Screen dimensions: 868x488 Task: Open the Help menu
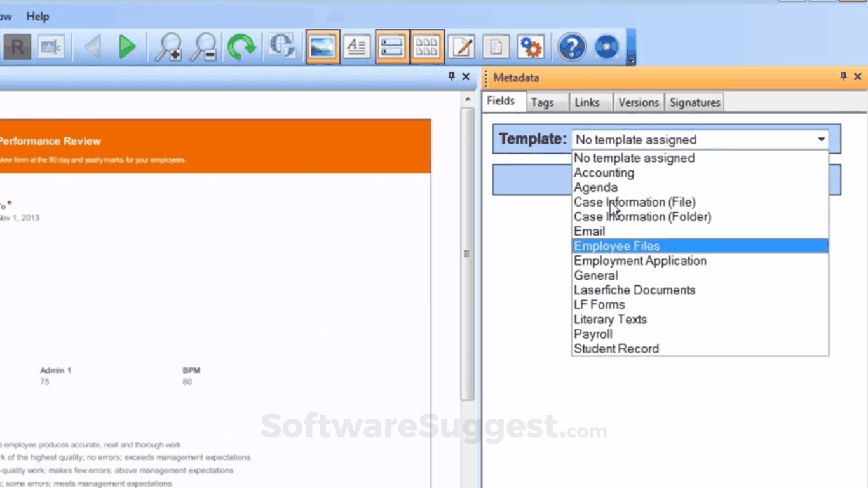tap(37, 17)
